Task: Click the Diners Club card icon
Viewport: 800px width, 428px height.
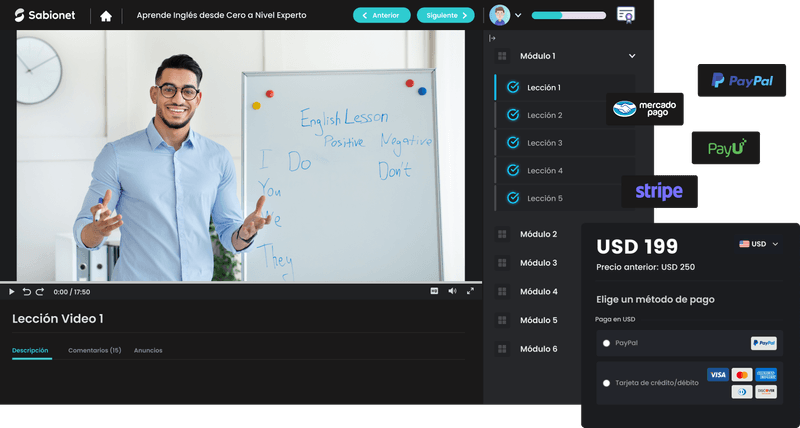Action: click(742, 392)
